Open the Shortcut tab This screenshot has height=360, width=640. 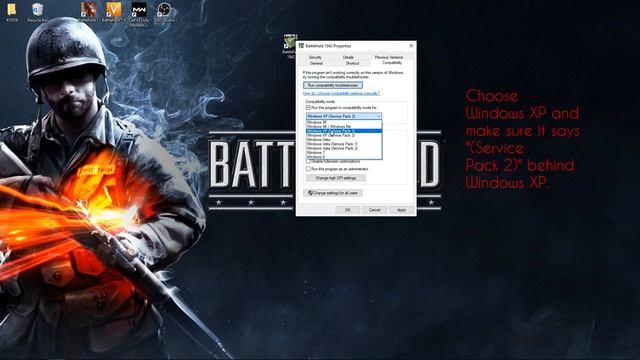pos(352,63)
